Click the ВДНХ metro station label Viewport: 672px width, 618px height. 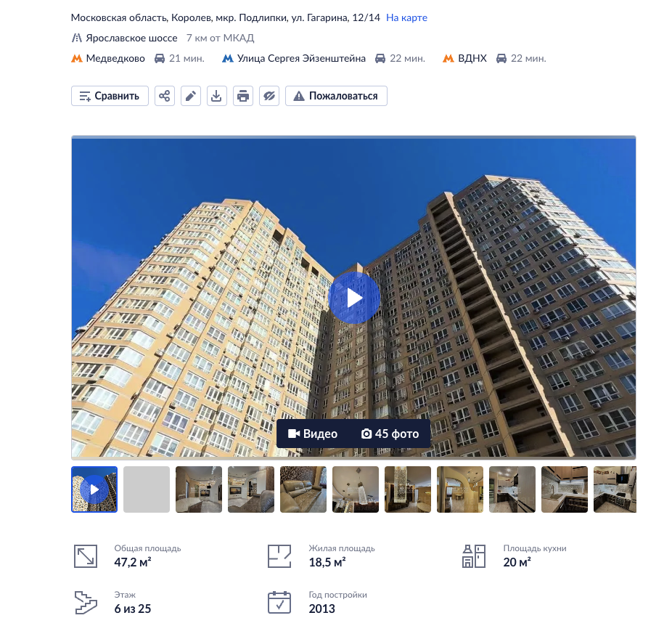point(472,58)
